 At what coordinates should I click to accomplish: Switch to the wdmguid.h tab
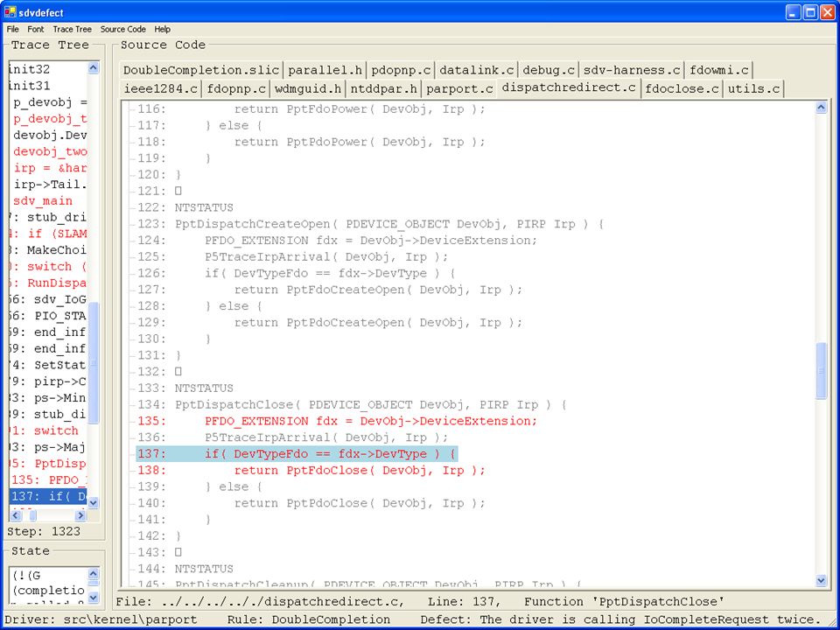308,89
